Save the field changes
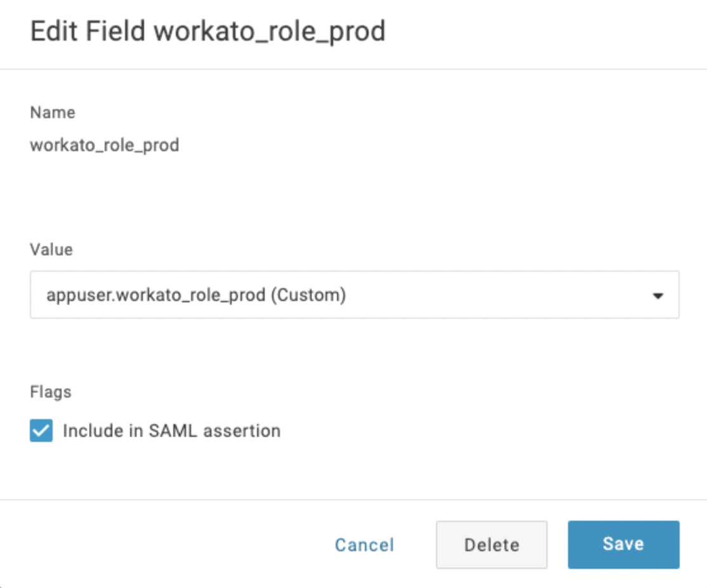 (x=623, y=544)
